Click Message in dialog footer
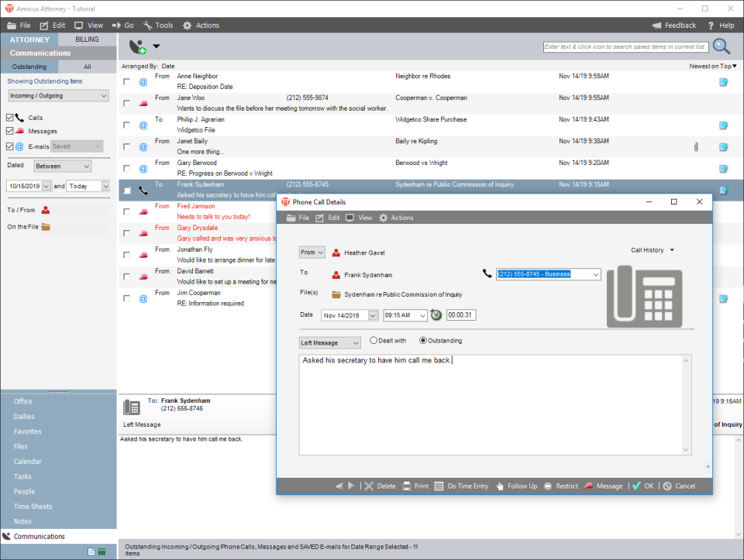The width and height of the screenshot is (744, 560). tap(603, 486)
